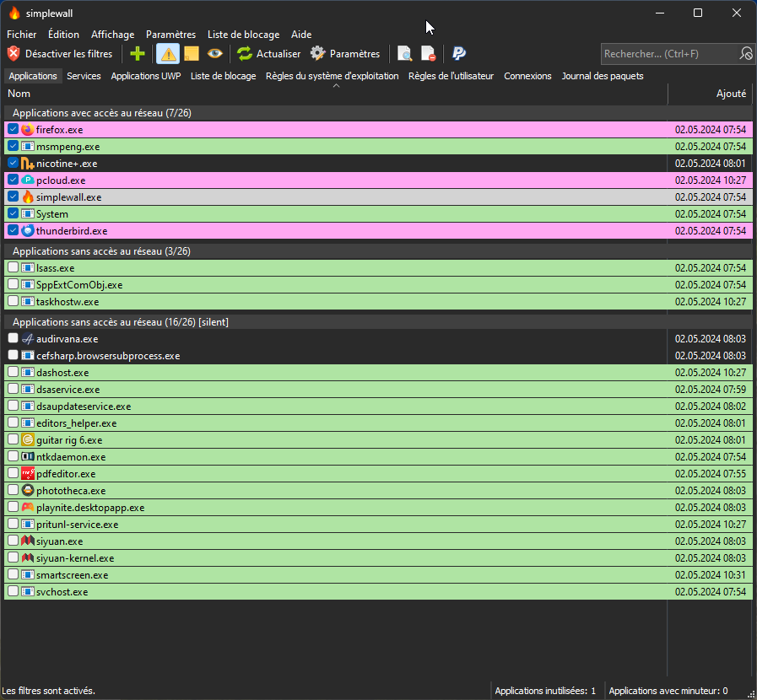Open the Affichage menu
757x700 pixels.
pyautogui.click(x=113, y=35)
